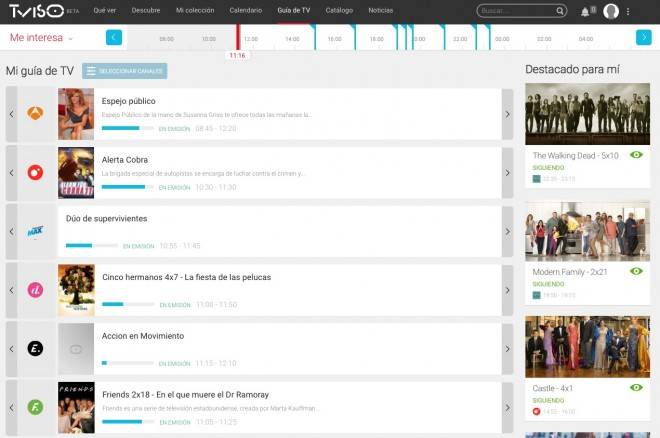Click the SIGUIENDO label under Castle
This screenshot has width=660, height=438.
[x=548, y=400]
